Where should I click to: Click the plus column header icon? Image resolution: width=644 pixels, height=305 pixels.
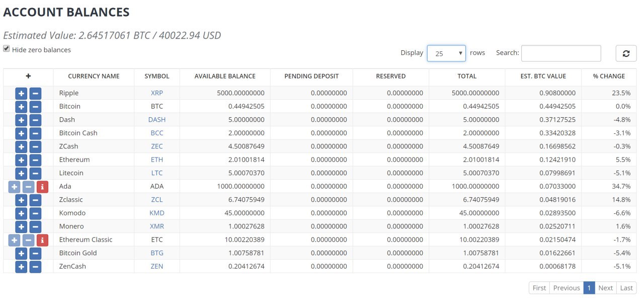pos(28,76)
